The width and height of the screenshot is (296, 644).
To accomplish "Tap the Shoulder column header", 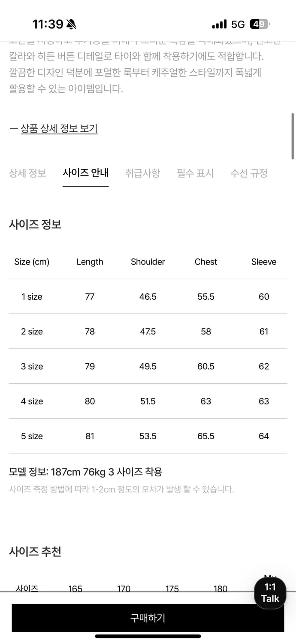I will click(148, 262).
